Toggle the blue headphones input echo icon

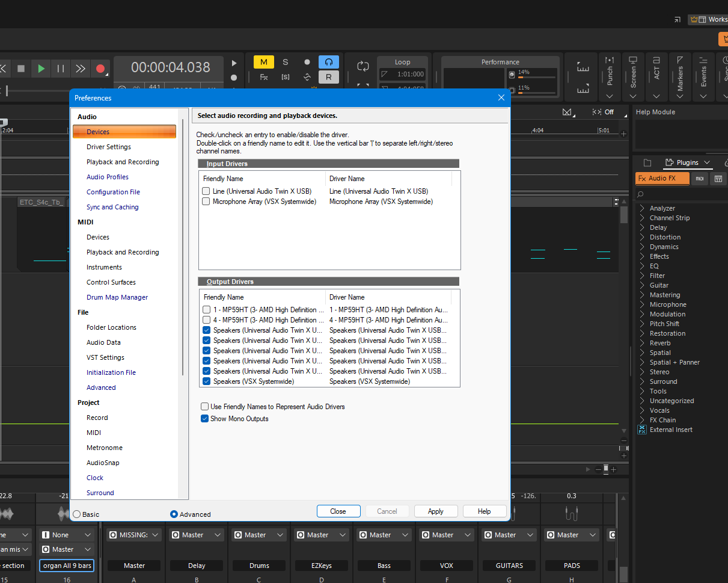point(329,62)
